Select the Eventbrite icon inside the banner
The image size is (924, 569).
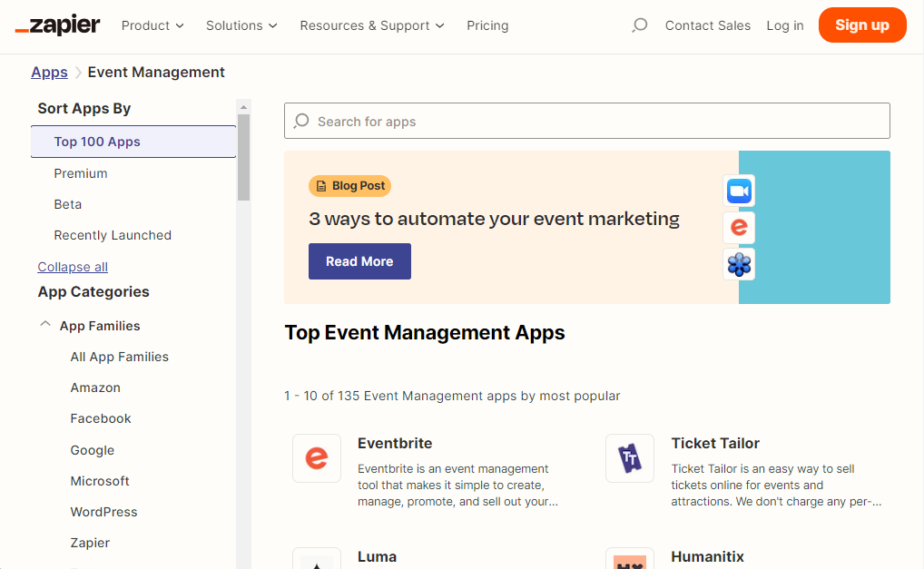pos(739,227)
